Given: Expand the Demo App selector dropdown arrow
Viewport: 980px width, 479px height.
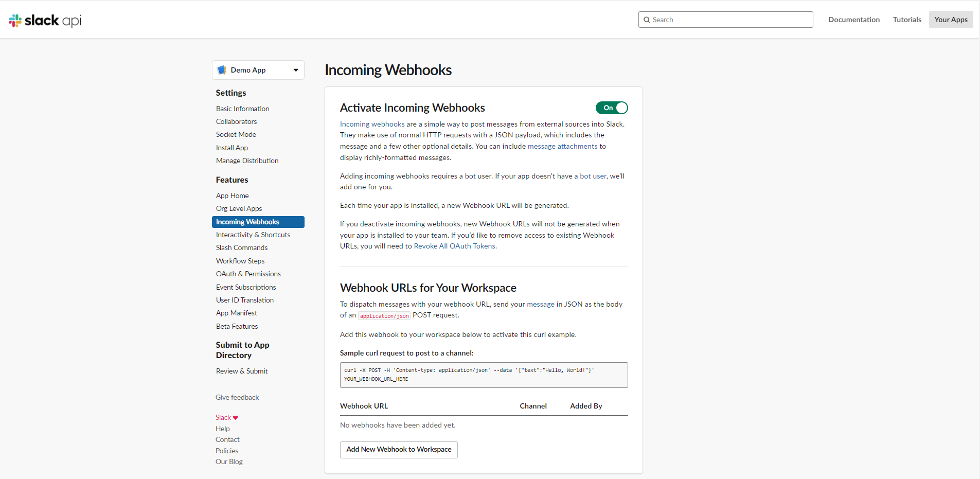Looking at the screenshot, I should (296, 70).
